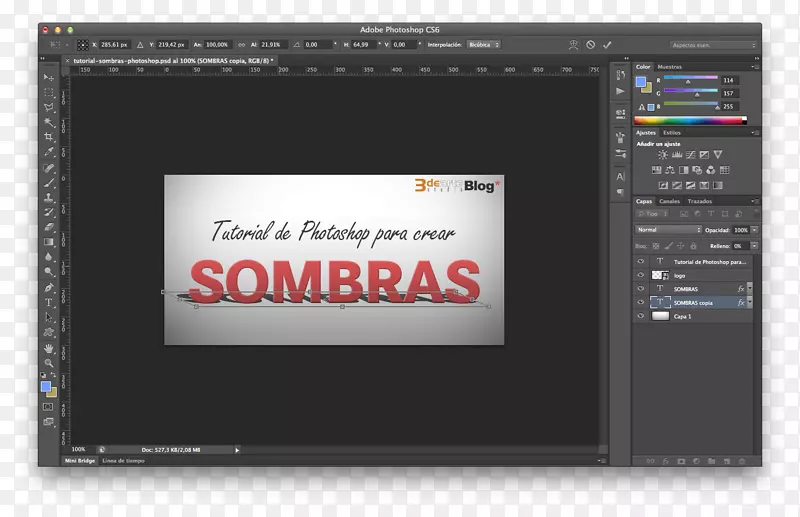Screen dimensions: 800x517
Task: Select the Eyedropper tool
Action: pyautogui.click(x=48, y=152)
